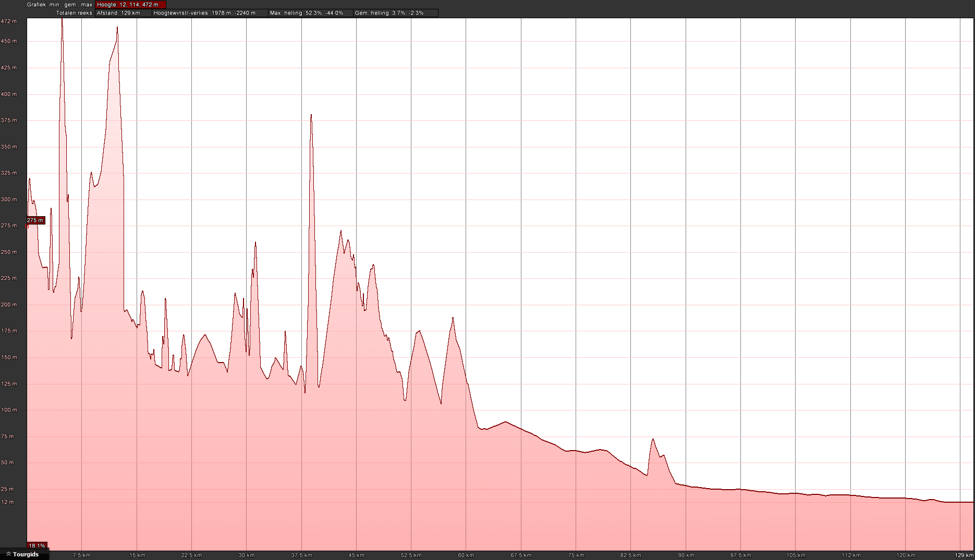
Task: Click the small bump peak near 85 km
Action: (653, 440)
